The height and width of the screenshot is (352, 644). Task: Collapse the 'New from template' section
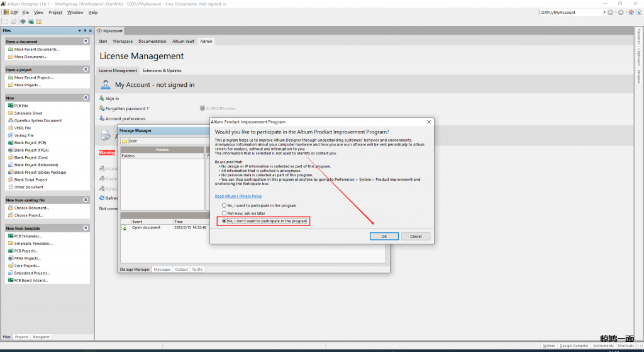(86, 228)
